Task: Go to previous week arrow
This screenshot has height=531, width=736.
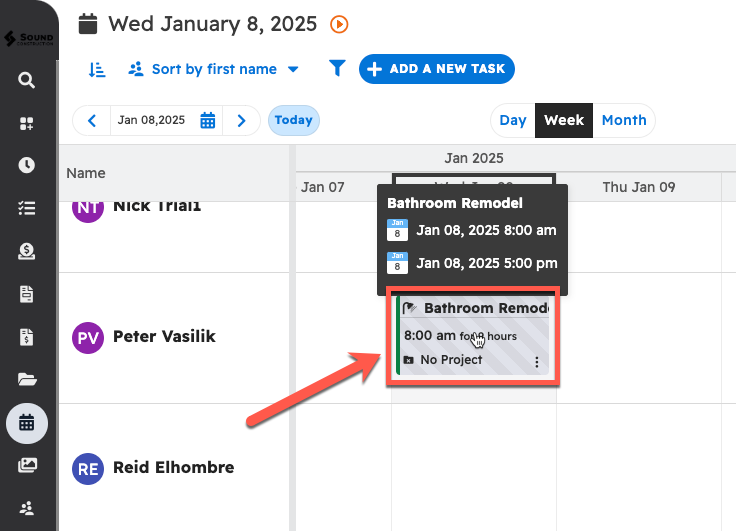Action: click(92, 120)
